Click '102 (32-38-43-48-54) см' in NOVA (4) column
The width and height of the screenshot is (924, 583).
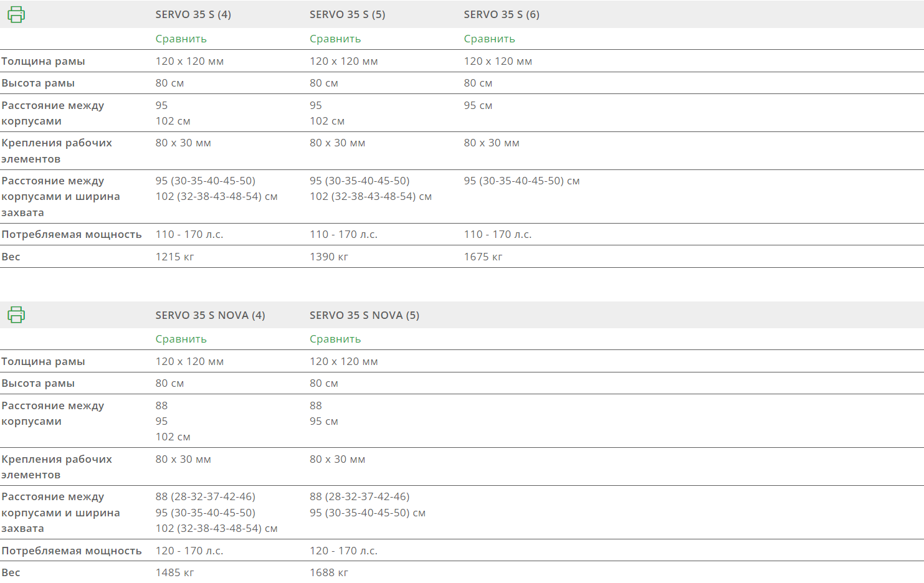pyautogui.click(x=216, y=528)
